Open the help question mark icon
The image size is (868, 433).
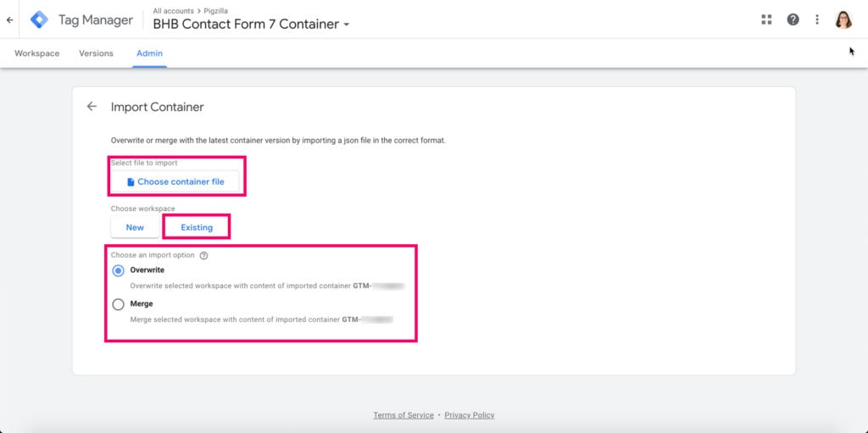[x=793, y=20]
